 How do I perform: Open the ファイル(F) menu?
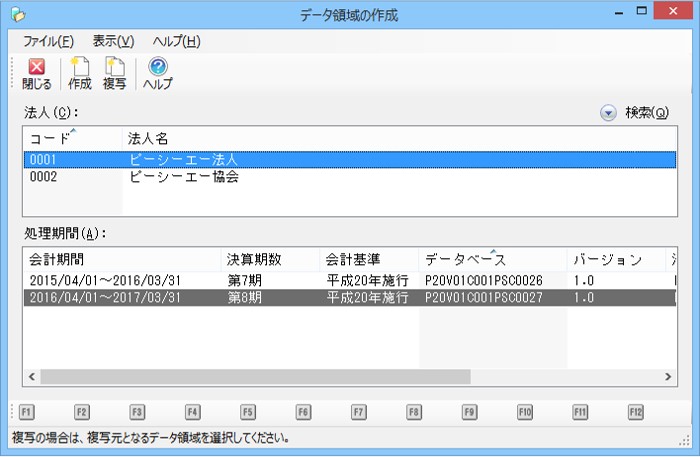pyautogui.click(x=48, y=41)
